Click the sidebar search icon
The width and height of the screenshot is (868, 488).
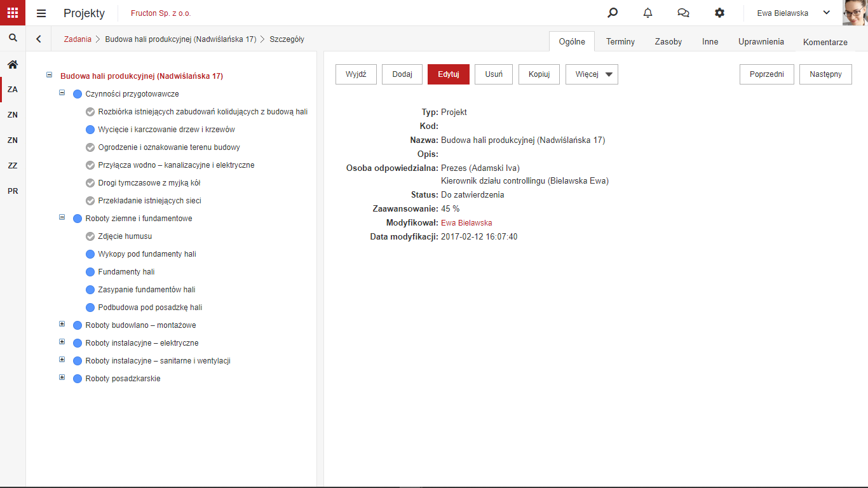coord(13,38)
